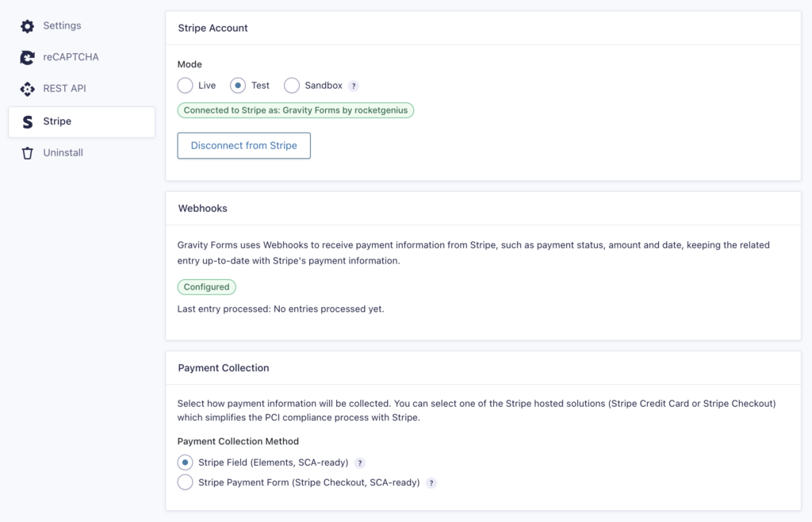The image size is (812, 522).
Task: Click the Test label text
Action: point(260,86)
